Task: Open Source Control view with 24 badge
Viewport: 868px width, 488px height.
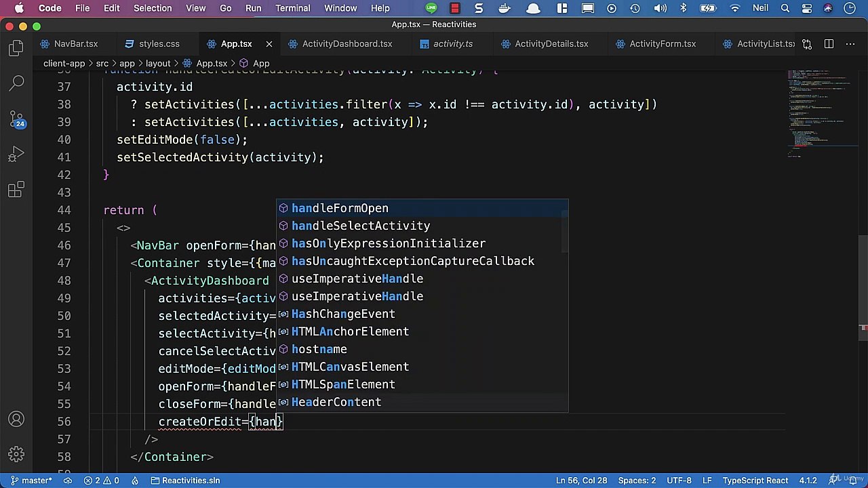Action: pos(16,119)
